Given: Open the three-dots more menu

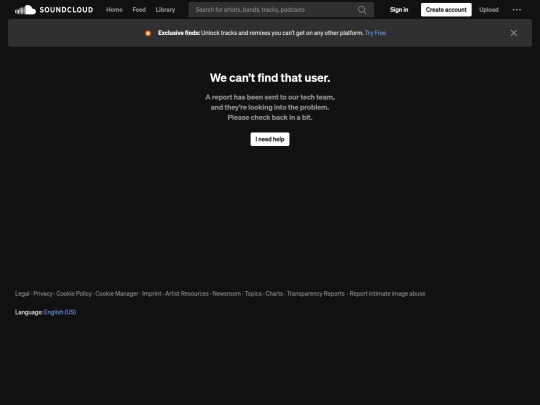Looking at the screenshot, I should (x=517, y=10).
